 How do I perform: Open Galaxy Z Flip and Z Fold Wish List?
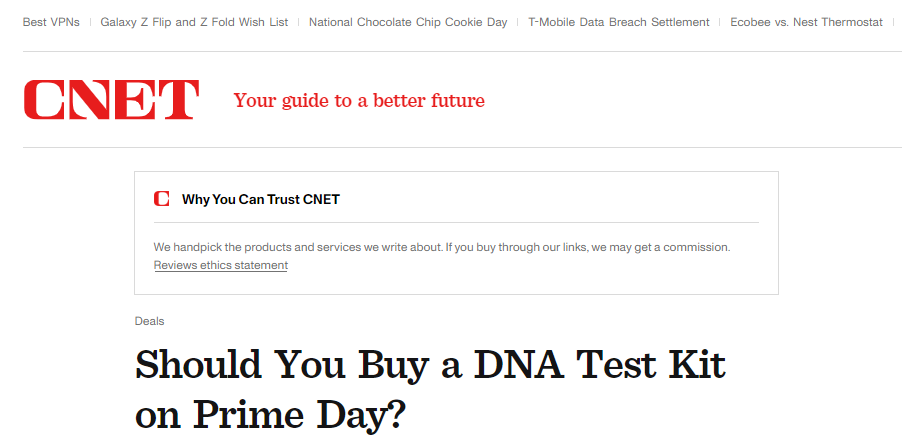click(x=194, y=22)
